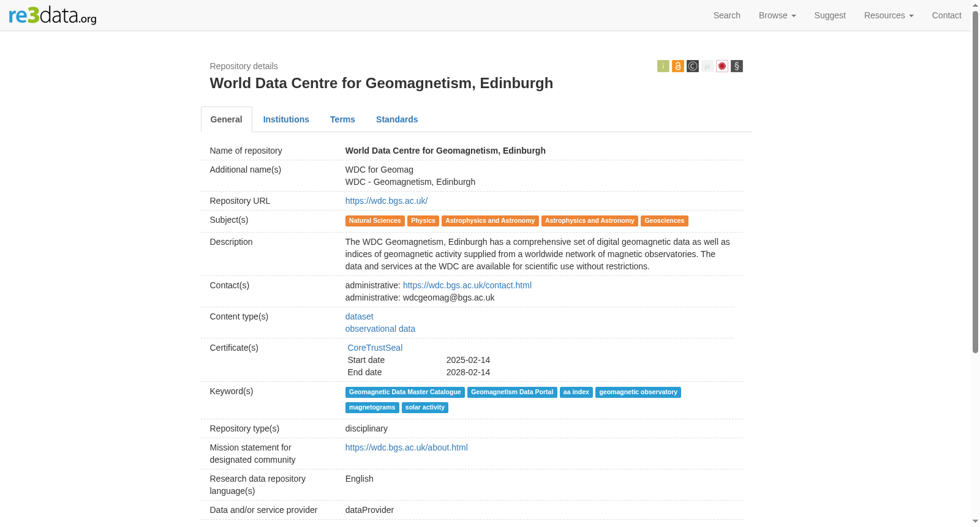The image size is (980, 527).
Task: Click the Geosciences subject tag
Action: (x=665, y=221)
